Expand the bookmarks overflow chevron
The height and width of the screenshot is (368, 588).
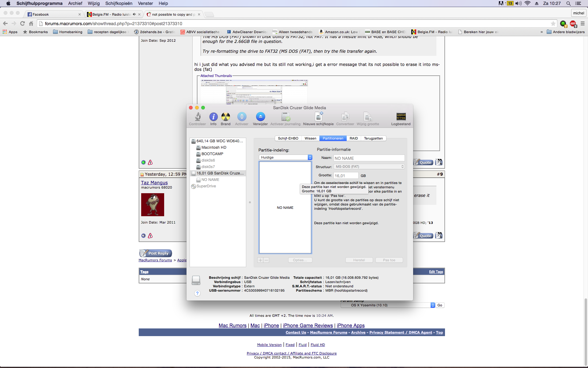(541, 32)
